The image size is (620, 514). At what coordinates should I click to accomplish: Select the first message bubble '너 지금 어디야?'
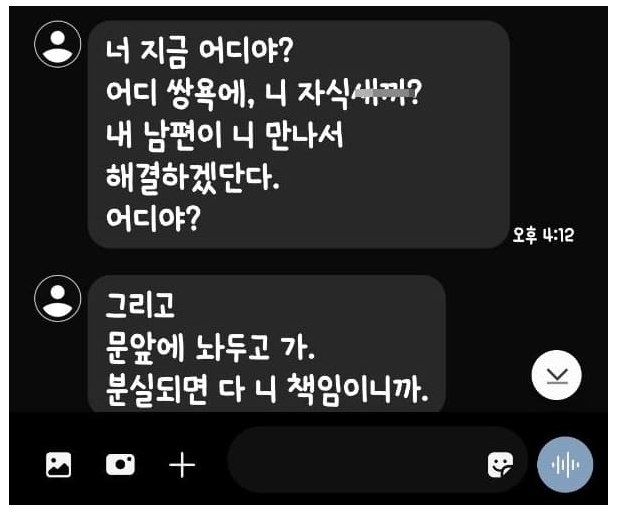(x=299, y=134)
